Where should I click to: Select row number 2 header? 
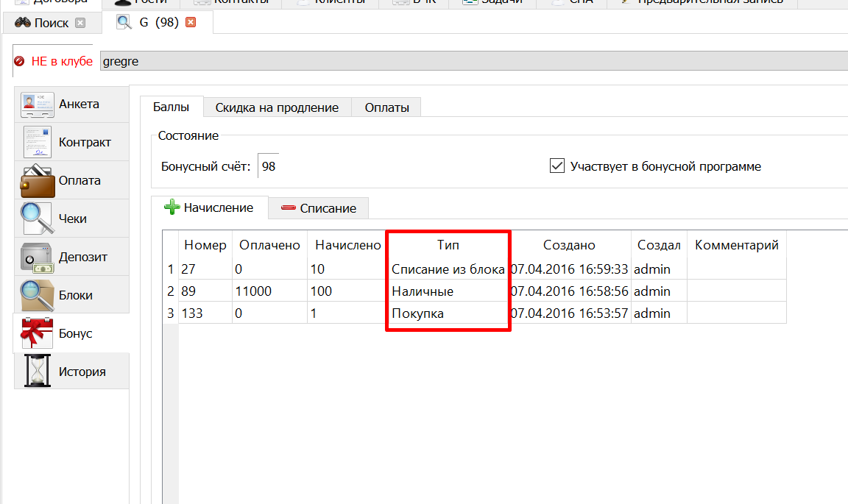(x=170, y=291)
